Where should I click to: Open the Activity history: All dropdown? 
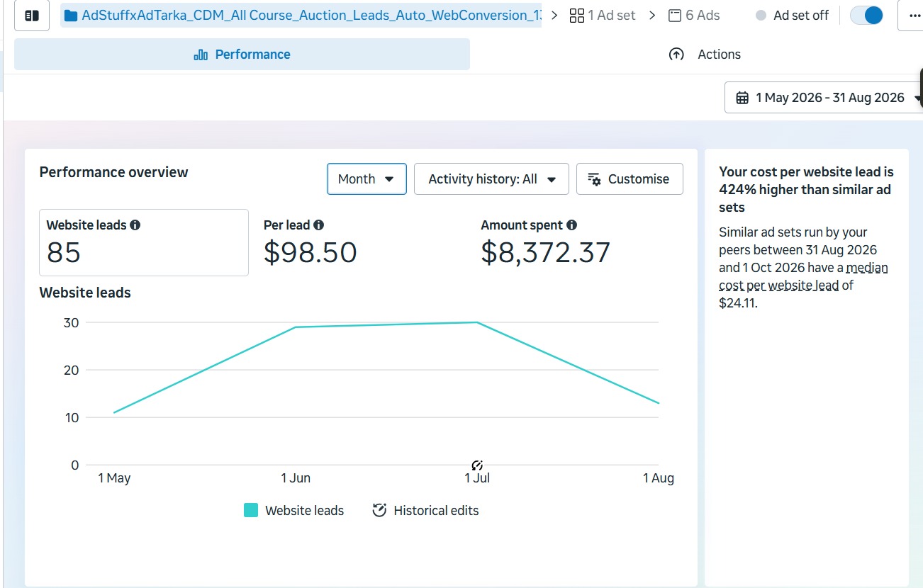click(491, 179)
